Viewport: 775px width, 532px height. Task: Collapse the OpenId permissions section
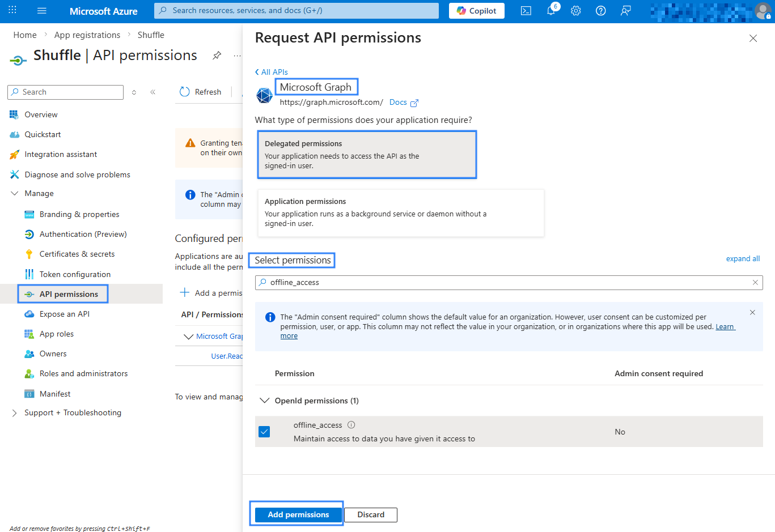tap(264, 401)
